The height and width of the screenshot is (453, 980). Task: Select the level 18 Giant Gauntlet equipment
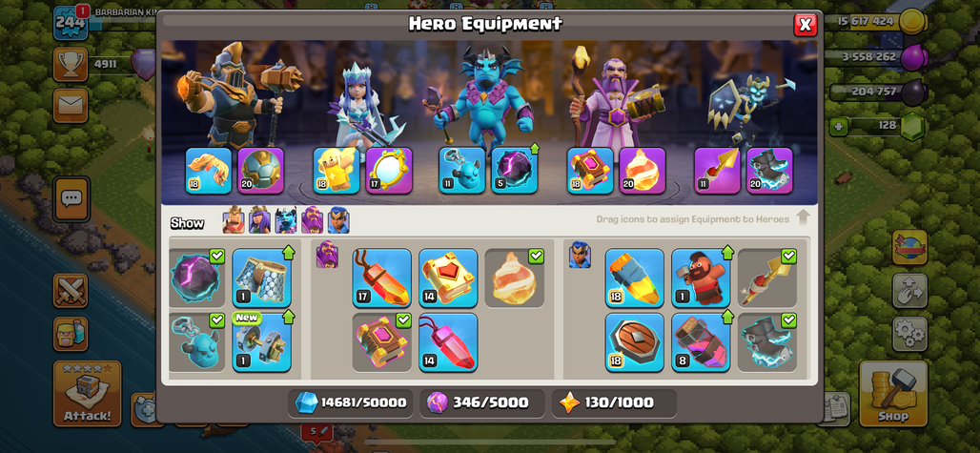click(209, 171)
